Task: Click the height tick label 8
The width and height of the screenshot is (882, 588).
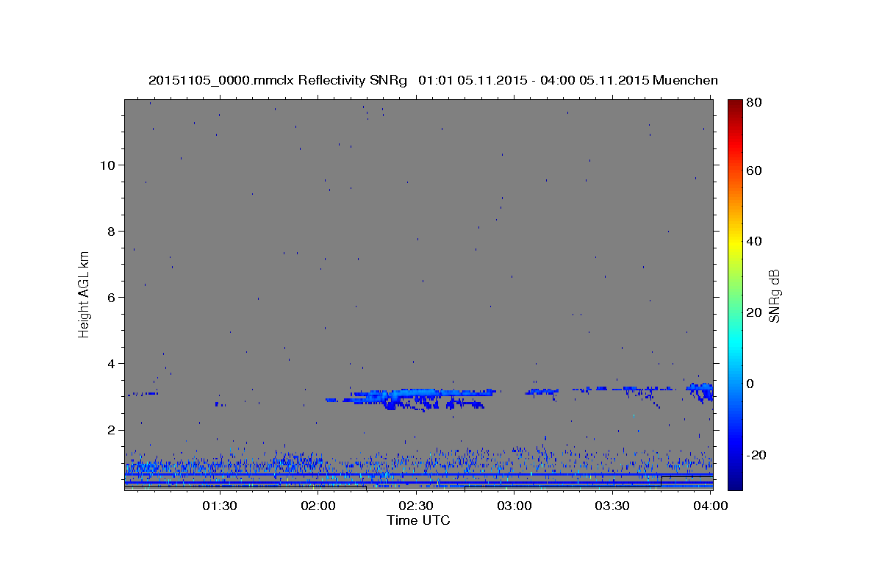Action: click(111, 232)
